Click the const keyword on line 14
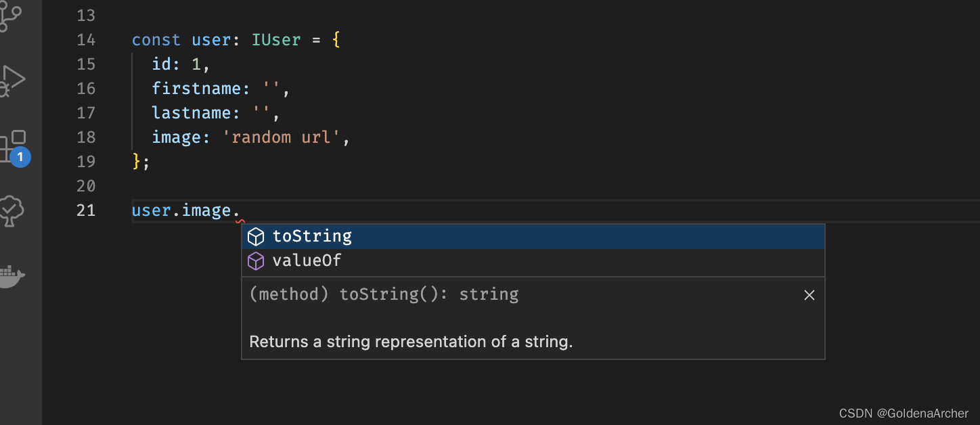Viewport: 980px width, 425px height. click(156, 40)
